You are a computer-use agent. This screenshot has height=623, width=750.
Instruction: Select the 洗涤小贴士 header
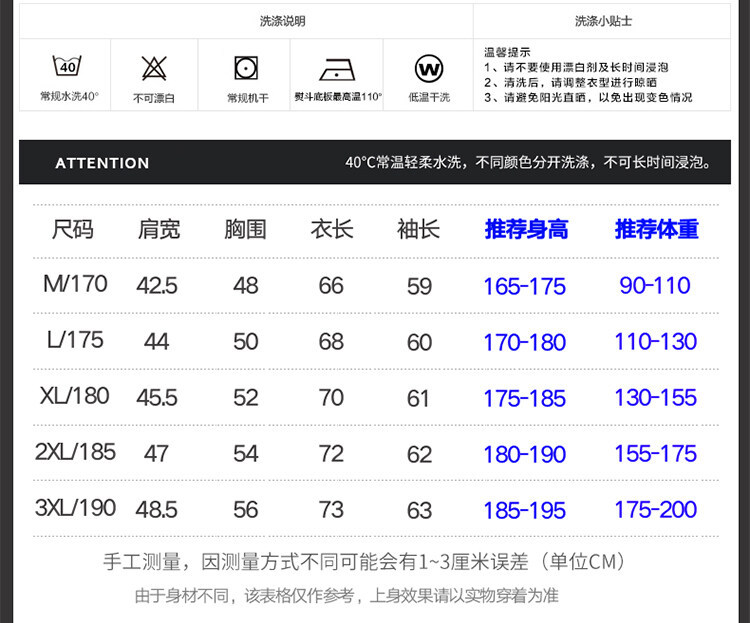pos(603,21)
